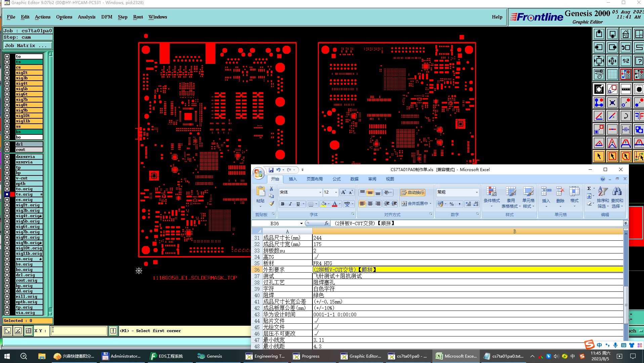Click the 自动换行 wrap text button
The width and height of the screenshot is (644, 363).
point(413,193)
